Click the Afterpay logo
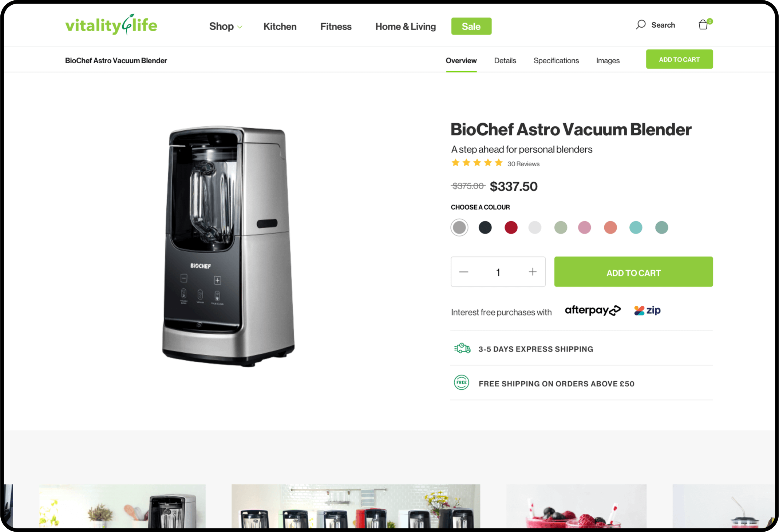 (x=593, y=310)
